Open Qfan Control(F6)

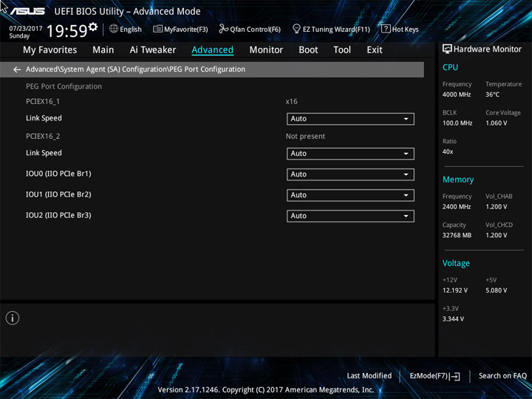[x=255, y=30]
